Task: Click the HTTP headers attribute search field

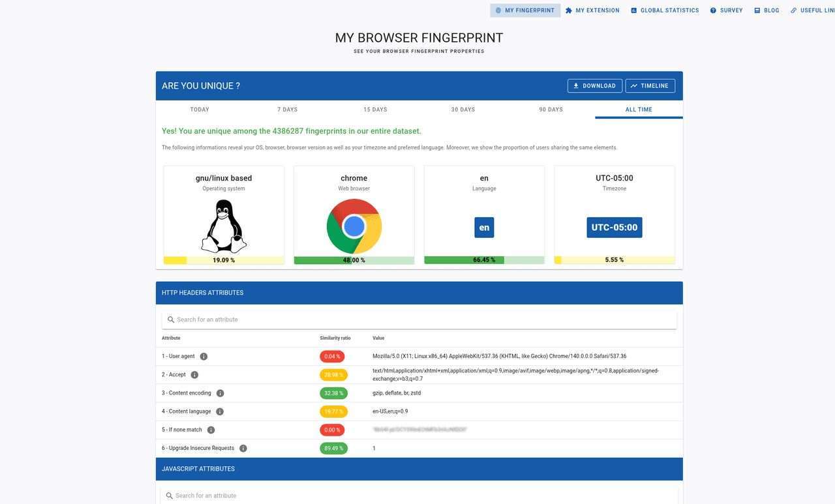Action: coord(419,319)
